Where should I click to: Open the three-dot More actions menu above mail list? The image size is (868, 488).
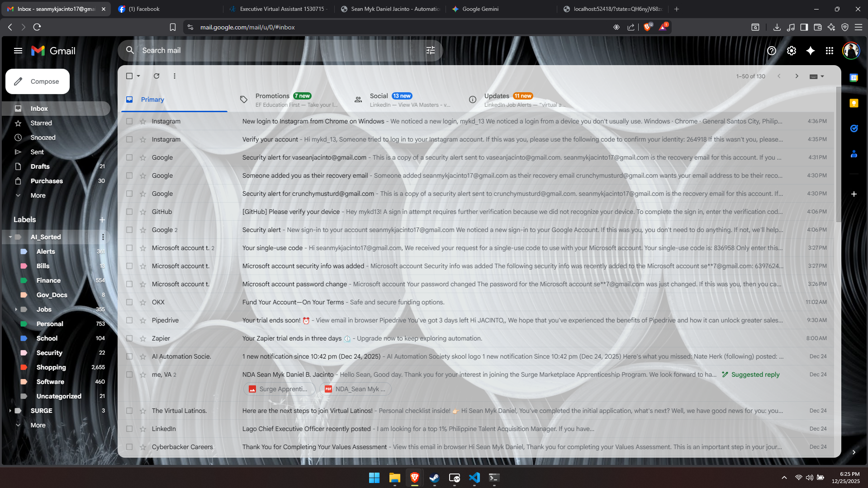pos(175,76)
